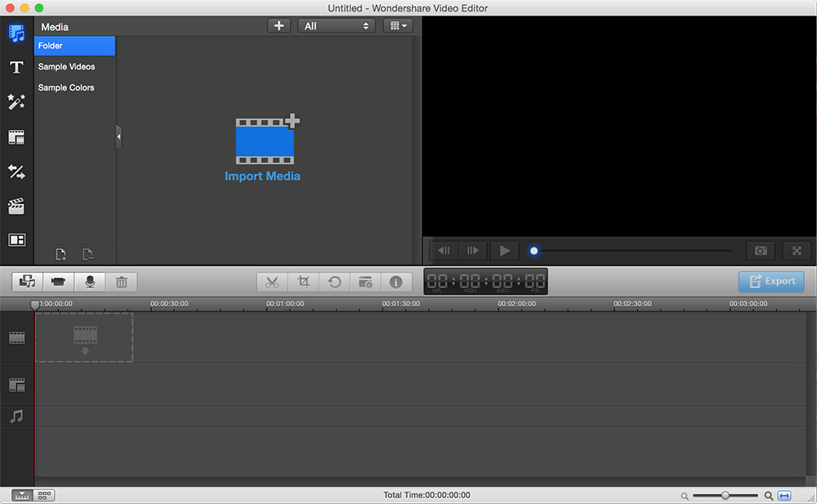
Task: Click the 00:01:00:00 mark on ruler
Action: 285,303
